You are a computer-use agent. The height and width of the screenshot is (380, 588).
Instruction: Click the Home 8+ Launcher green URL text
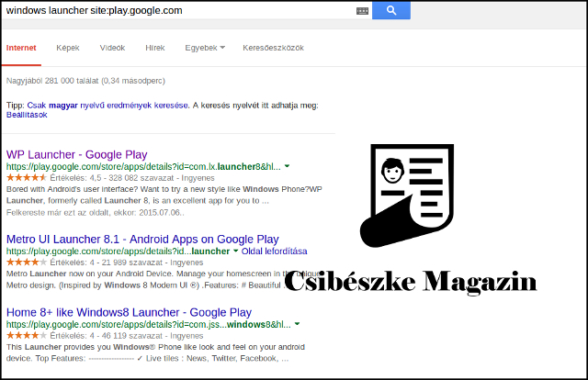pyautogui.click(x=149, y=324)
